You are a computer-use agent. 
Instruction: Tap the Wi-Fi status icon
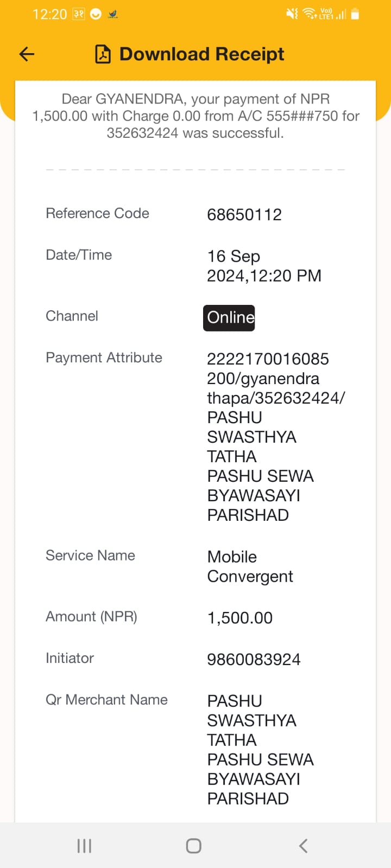point(310,14)
